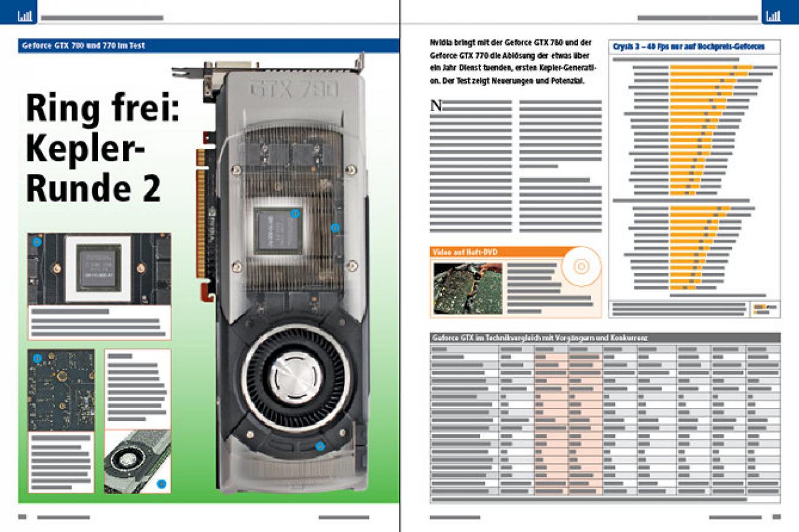Click the "GTX 780" lettering on the card shroud
This screenshot has height=532, width=799.
294,89
